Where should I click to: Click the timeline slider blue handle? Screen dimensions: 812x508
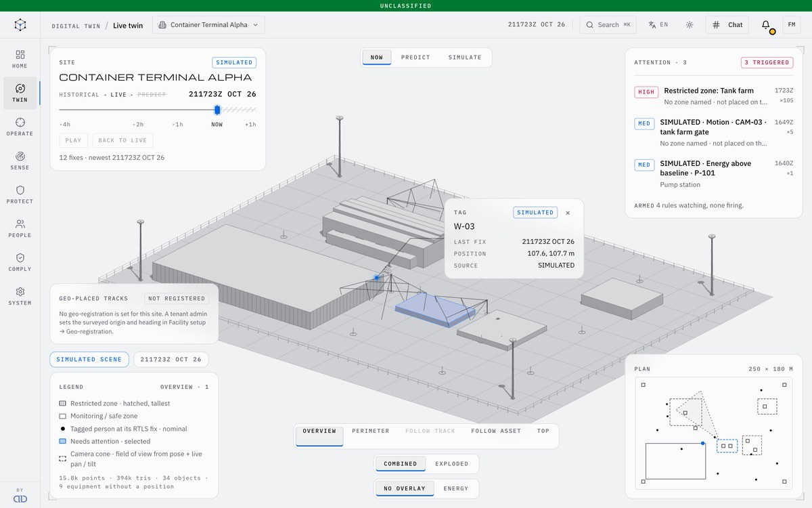pyautogui.click(x=217, y=110)
